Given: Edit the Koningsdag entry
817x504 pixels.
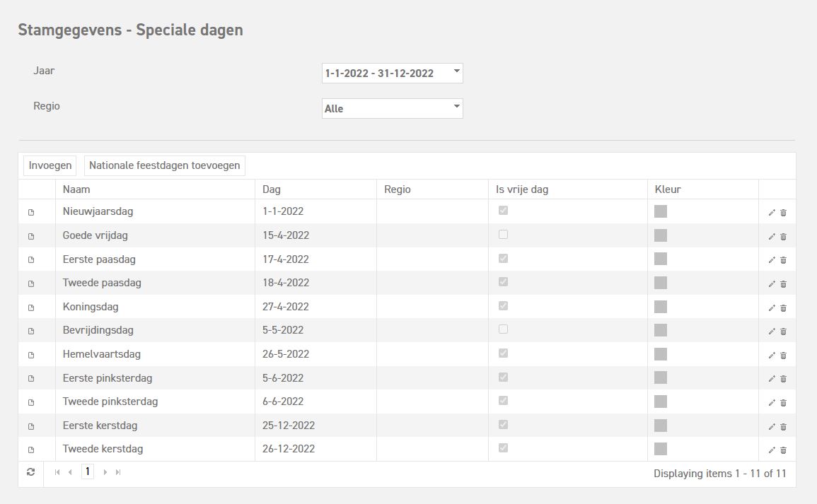Looking at the screenshot, I should click(x=772, y=307).
